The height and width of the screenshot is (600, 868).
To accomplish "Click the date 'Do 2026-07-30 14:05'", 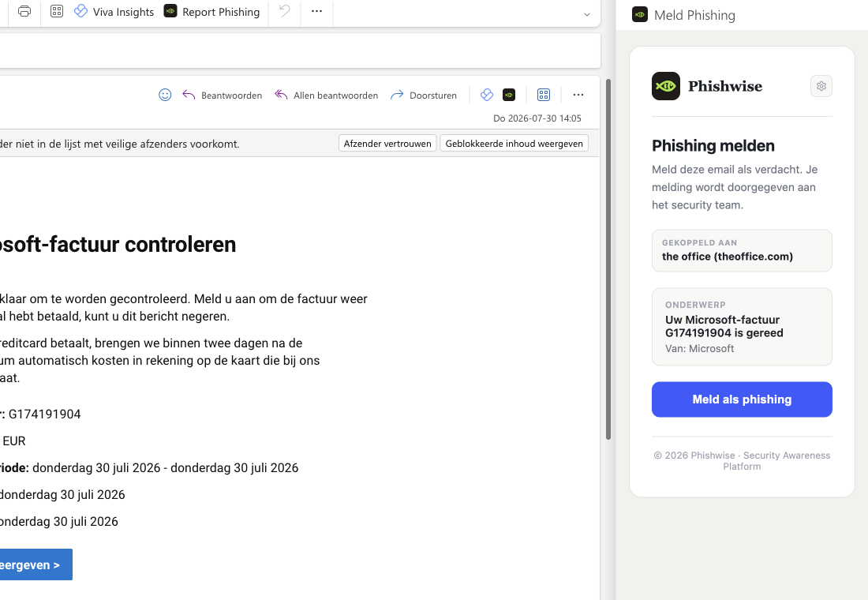I will point(537,118).
